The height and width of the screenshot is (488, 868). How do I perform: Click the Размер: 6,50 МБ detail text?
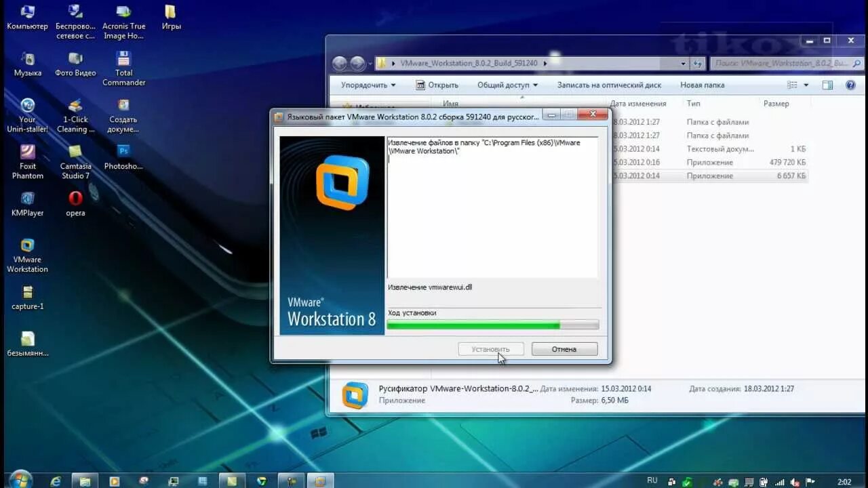tap(599, 401)
